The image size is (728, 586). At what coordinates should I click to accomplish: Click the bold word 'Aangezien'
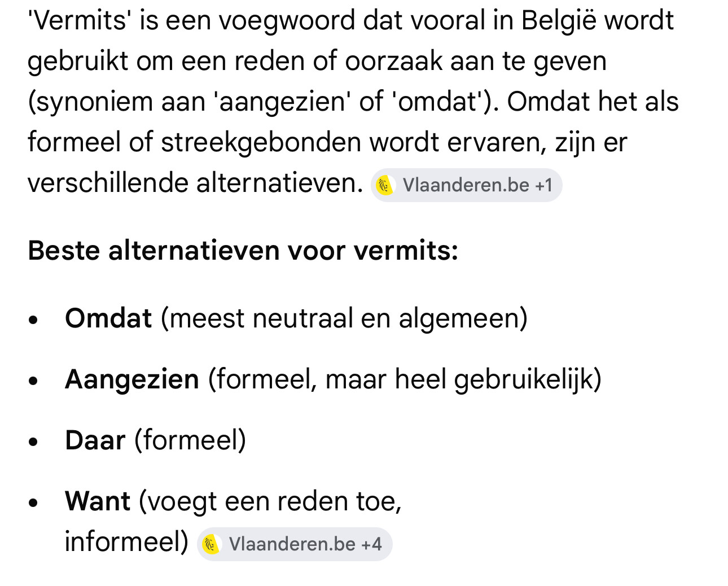click(x=132, y=379)
